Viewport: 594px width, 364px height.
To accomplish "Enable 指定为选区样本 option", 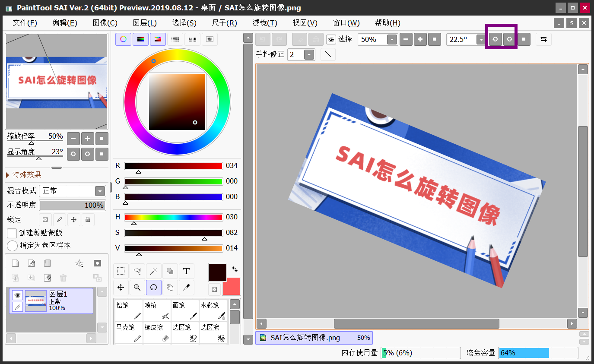I will 13,246.
